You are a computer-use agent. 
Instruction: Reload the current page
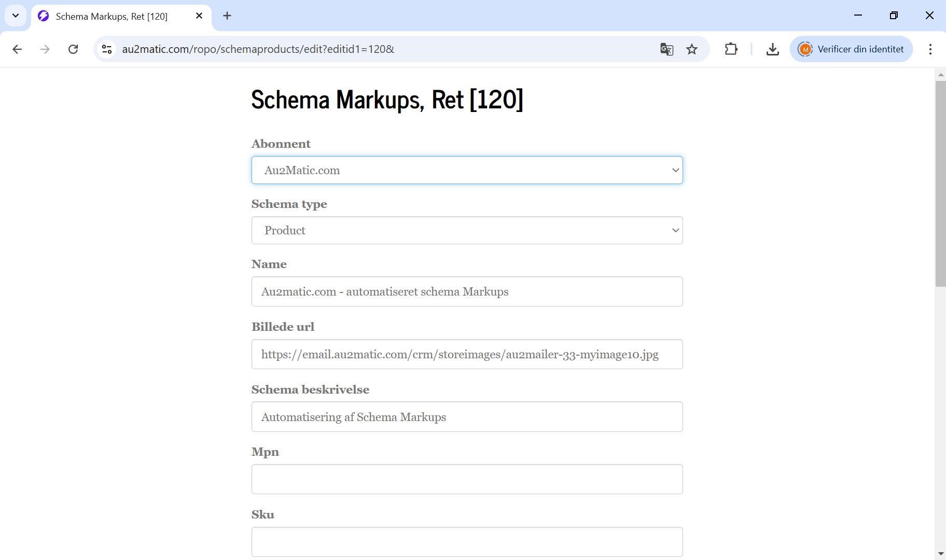coord(73,49)
